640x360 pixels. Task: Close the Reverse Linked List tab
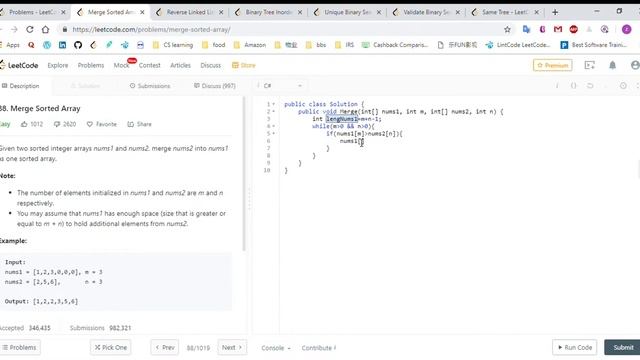click(x=221, y=12)
